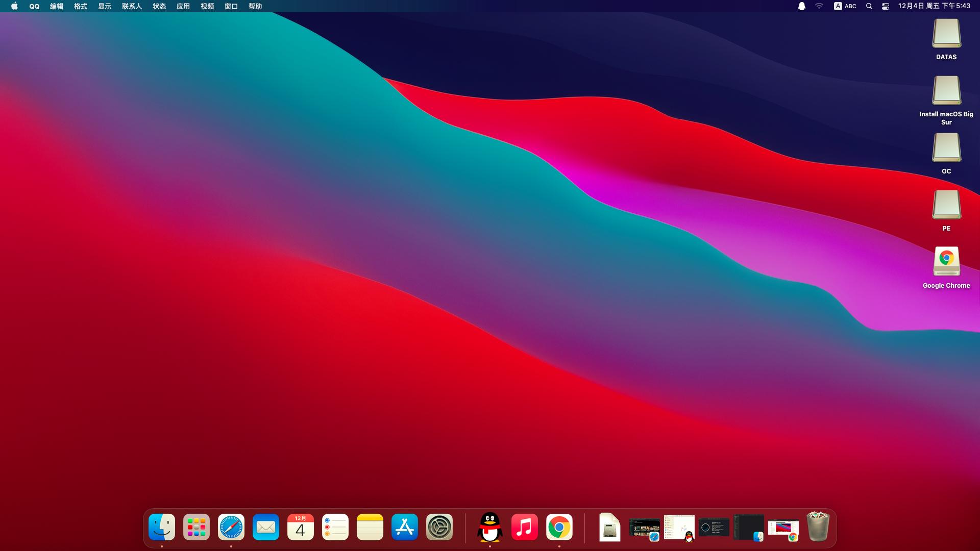Open the Mail app
Screen dimensions: 980x551
(x=266, y=527)
